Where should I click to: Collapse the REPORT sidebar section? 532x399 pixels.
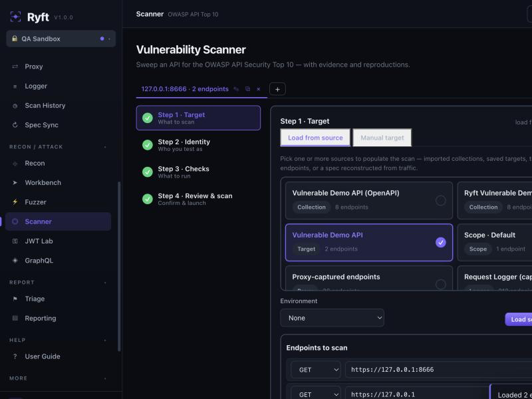[105, 283]
